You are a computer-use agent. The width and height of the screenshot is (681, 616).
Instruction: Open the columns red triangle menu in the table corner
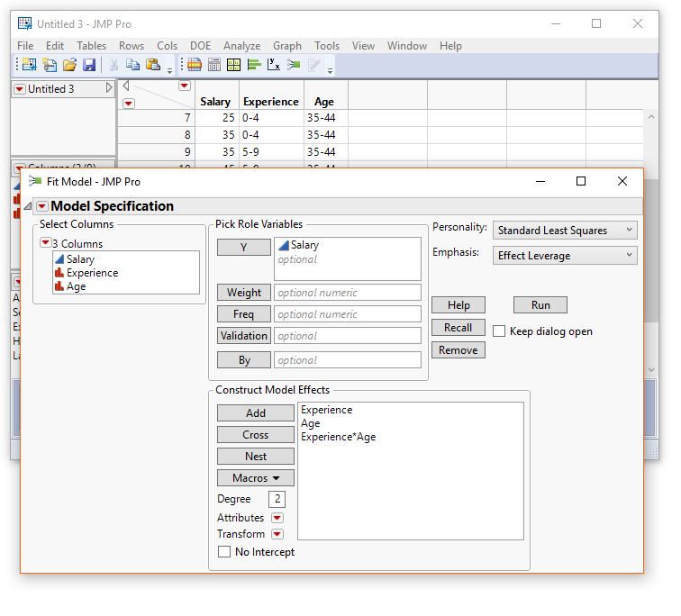point(185,86)
